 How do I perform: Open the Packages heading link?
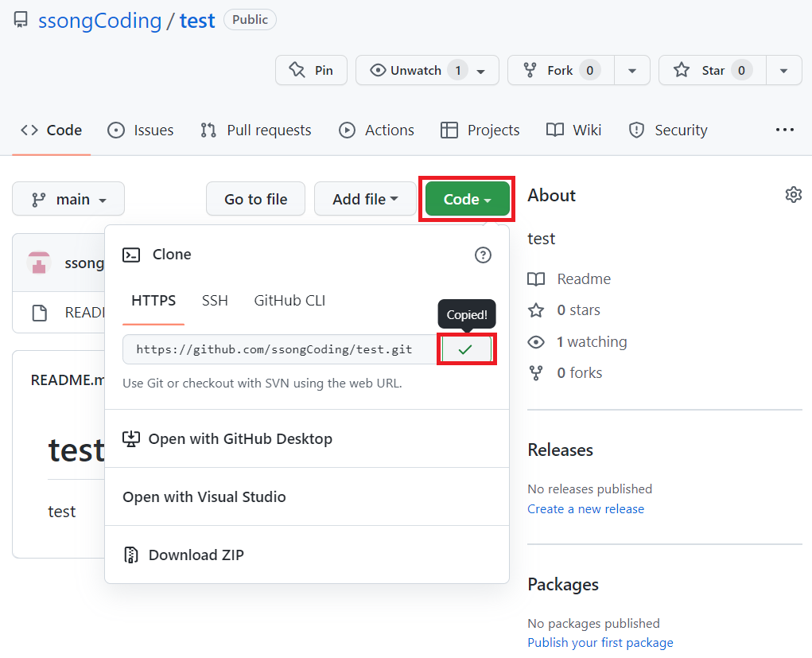(x=563, y=585)
